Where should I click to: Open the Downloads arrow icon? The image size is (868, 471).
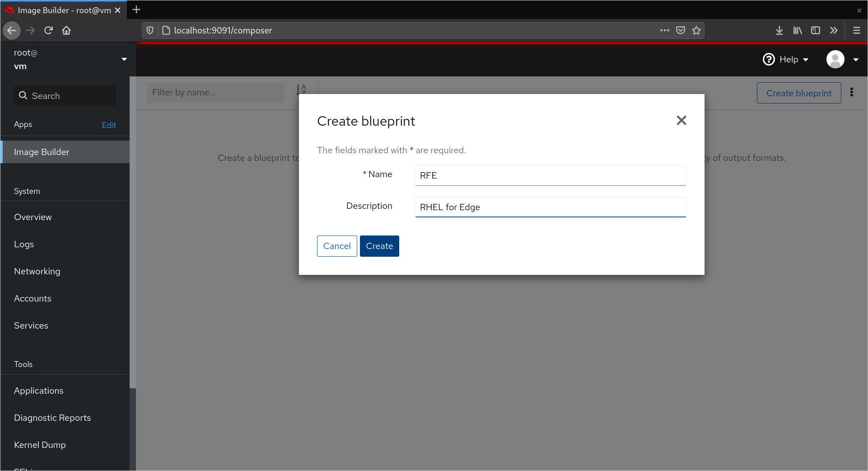coord(779,30)
